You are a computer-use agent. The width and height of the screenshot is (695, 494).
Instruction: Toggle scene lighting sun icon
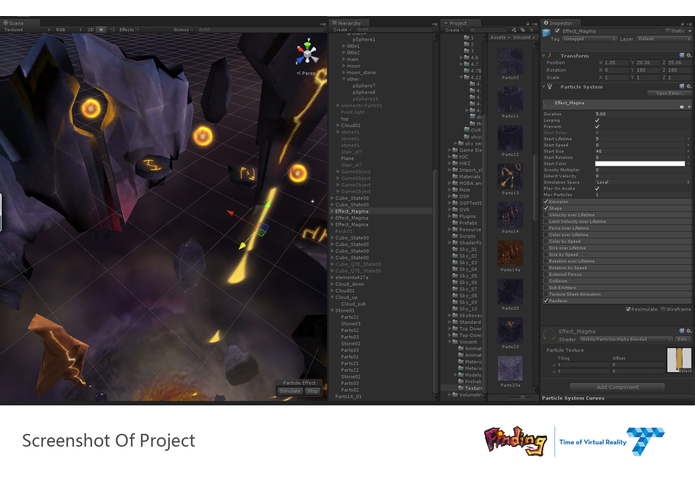tap(101, 30)
